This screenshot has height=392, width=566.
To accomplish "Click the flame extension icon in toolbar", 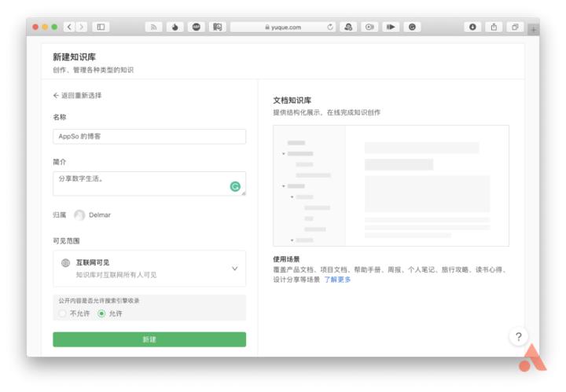I will pyautogui.click(x=175, y=27).
